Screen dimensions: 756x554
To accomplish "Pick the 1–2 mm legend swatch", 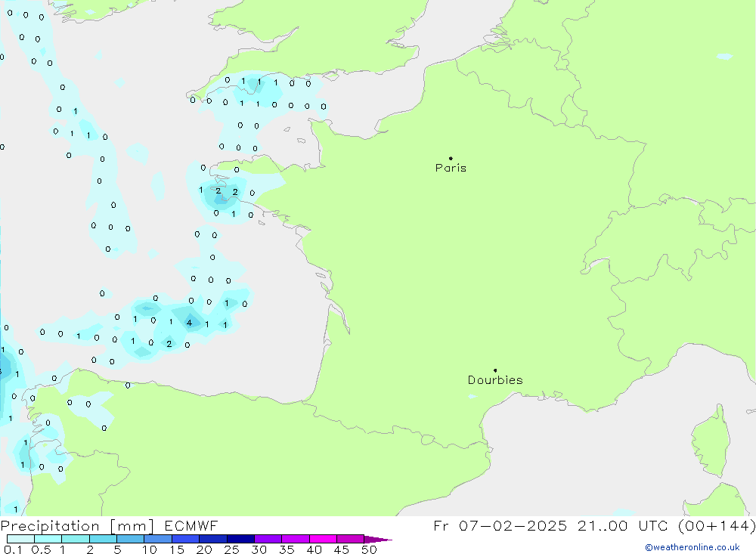I will click(x=76, y=539).
